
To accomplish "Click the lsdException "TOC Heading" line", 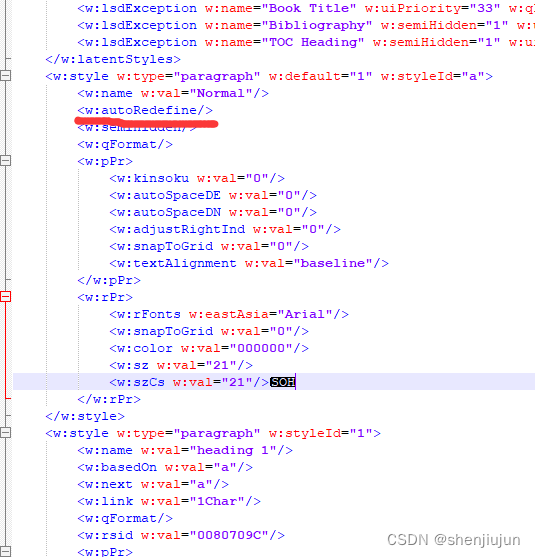I will point(306,42).
